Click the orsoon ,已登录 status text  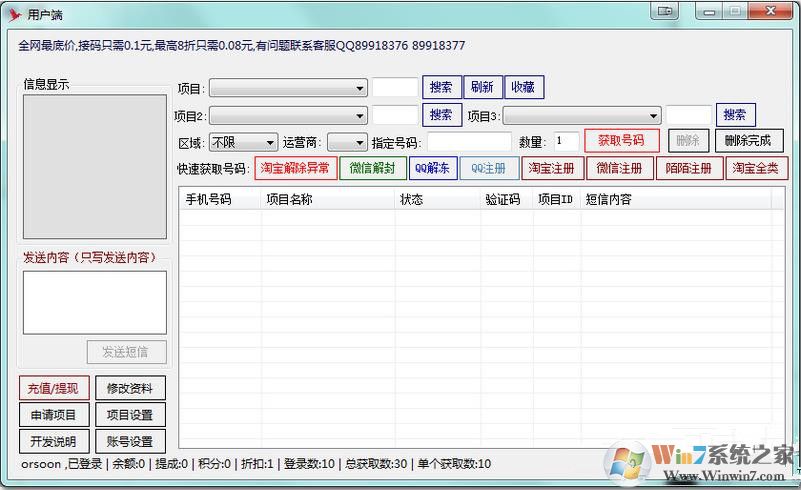62,464
